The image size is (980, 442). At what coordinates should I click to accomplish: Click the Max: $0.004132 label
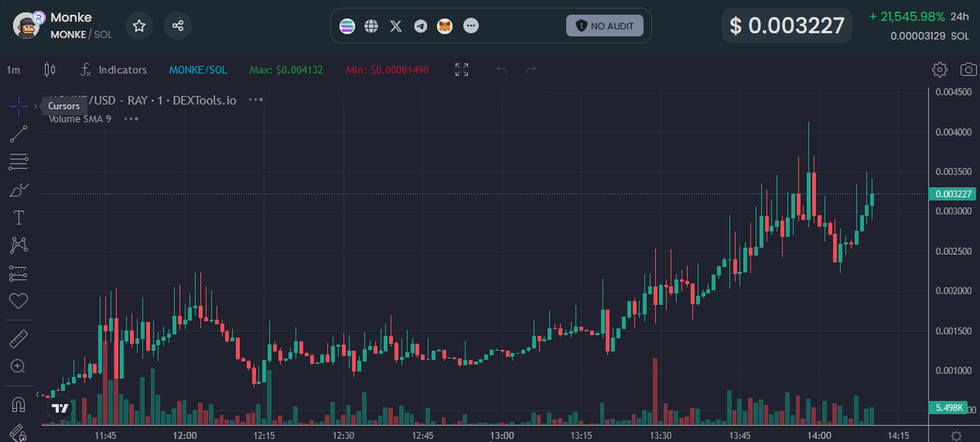(287, 70)
